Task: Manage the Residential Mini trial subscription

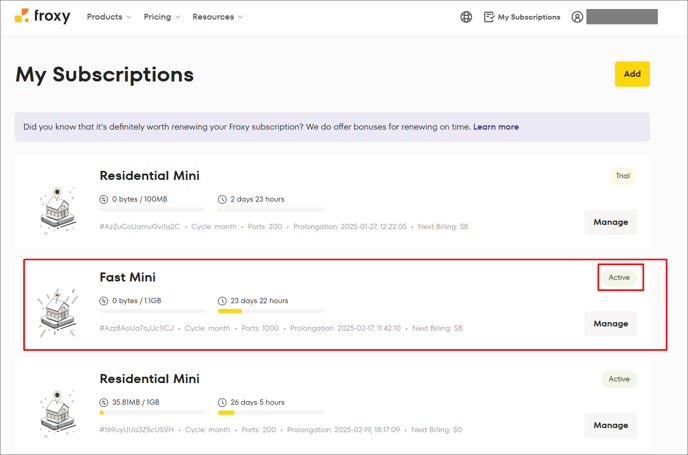Action: [x=610, y=222]
